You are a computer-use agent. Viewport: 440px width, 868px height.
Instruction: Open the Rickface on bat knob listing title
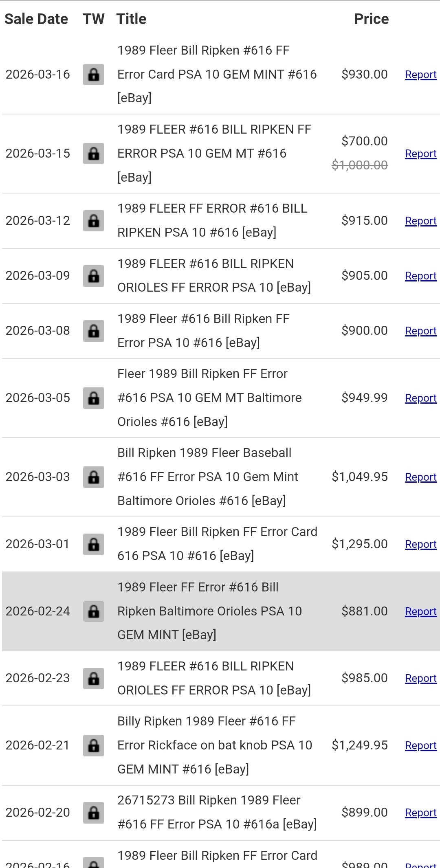coord(215,745)
